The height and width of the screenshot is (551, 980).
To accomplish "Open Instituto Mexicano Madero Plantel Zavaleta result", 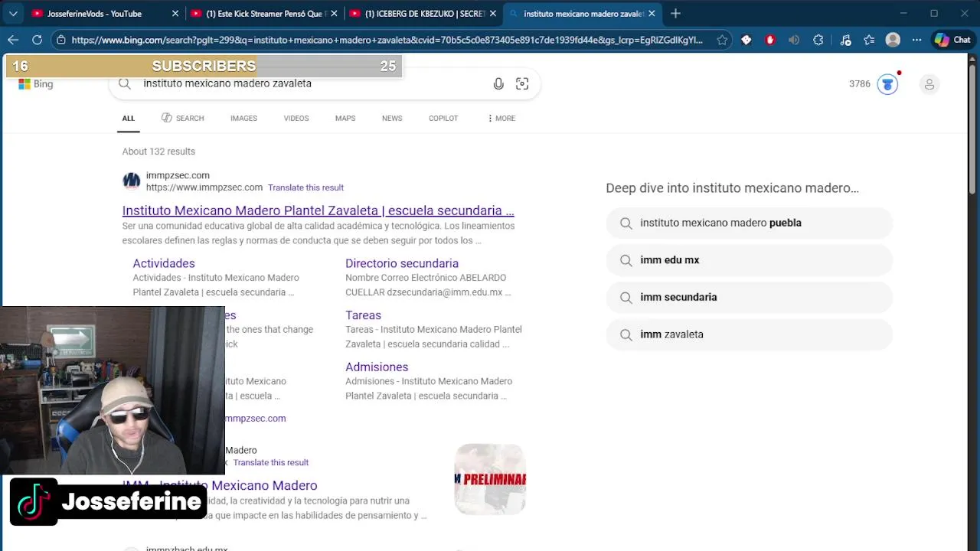I will (x=318, y=210).
